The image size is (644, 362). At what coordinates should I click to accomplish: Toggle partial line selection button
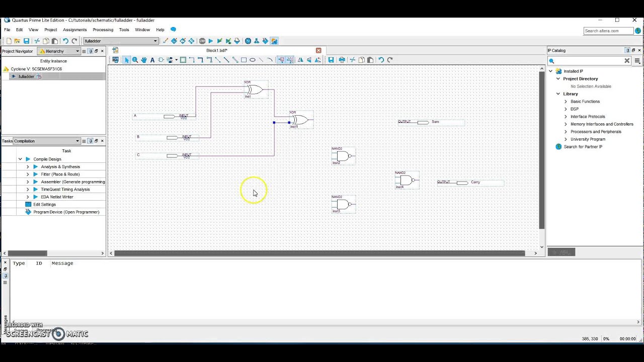point(290,60)
